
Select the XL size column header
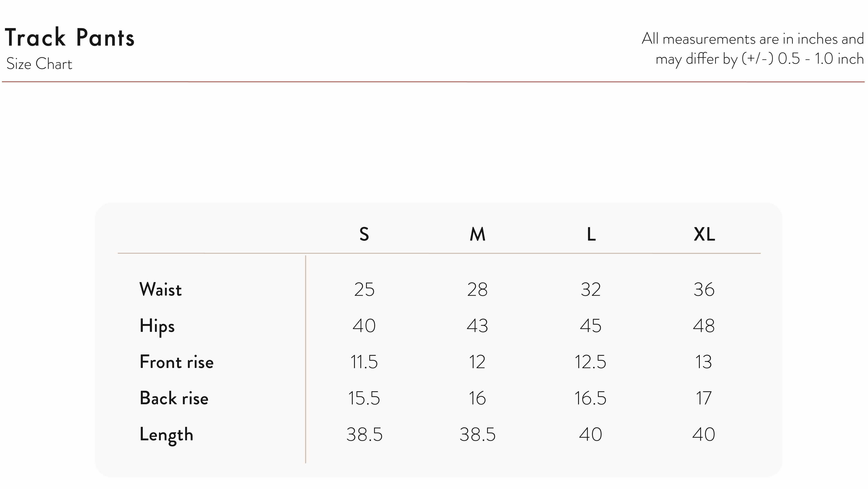[x=704, y=234]
